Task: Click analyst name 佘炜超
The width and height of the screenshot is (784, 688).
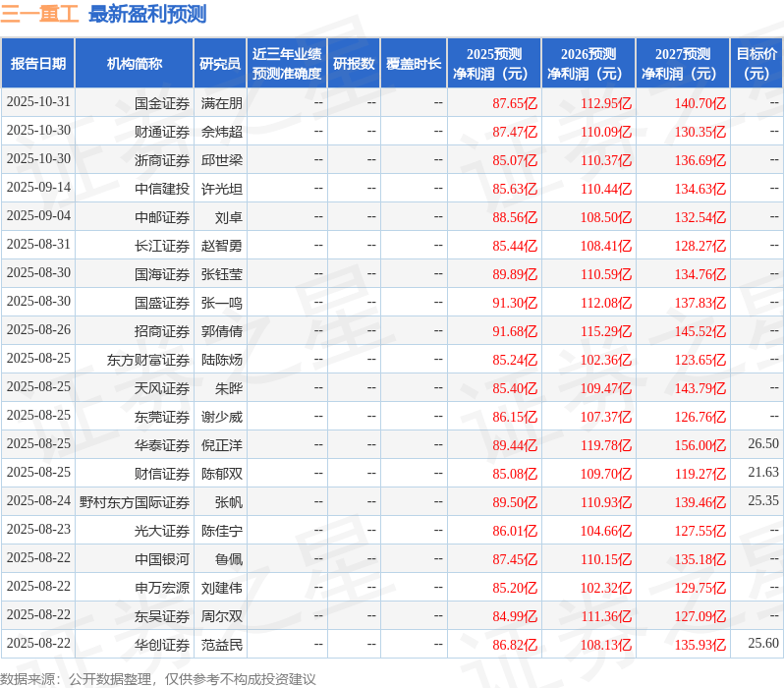Action: pyautogui.click(x=222, y=132)
